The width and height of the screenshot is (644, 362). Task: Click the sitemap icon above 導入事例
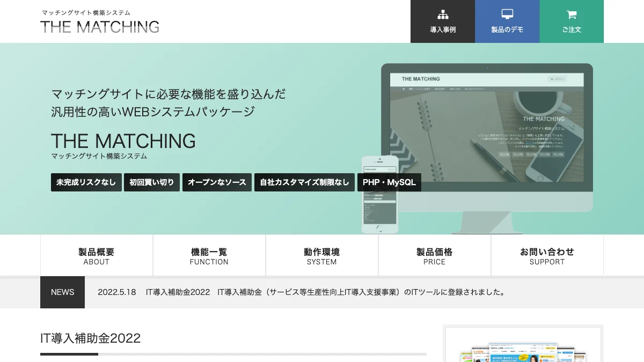click(443, 14)
